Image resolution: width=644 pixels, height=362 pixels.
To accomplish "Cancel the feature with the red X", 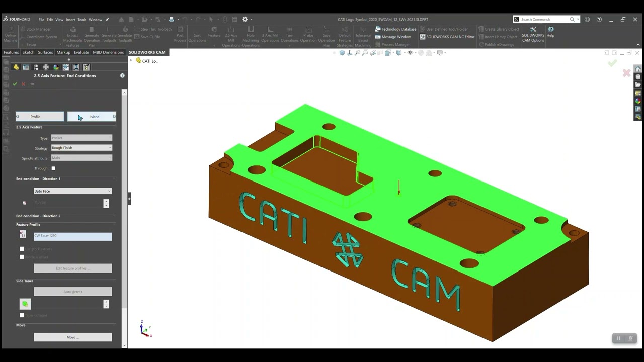I will pos(23,84).
